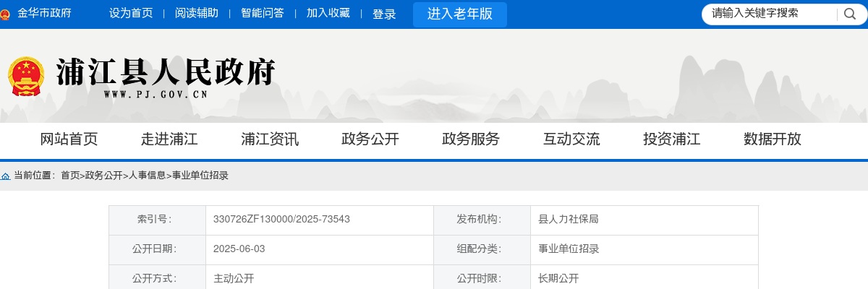Click the 登录 login link

coord(384,14)
